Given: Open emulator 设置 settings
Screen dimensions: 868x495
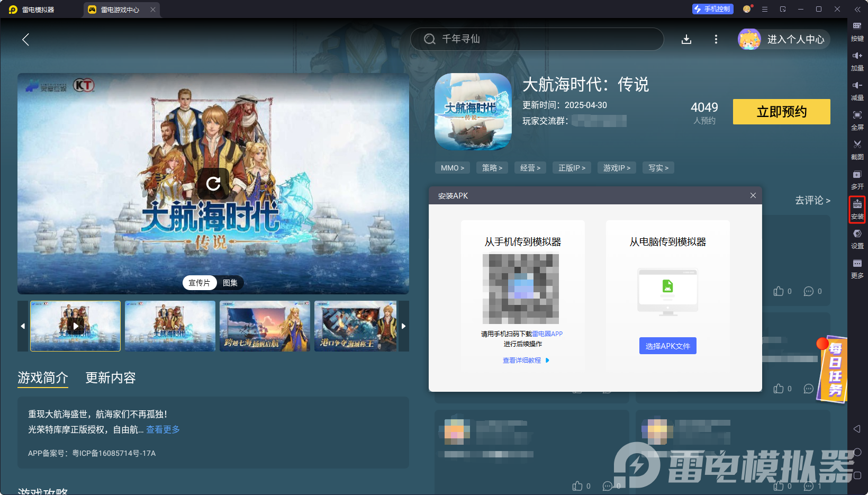Looking at the screenshot, I should pyautogui.click(x=857, y=239).
